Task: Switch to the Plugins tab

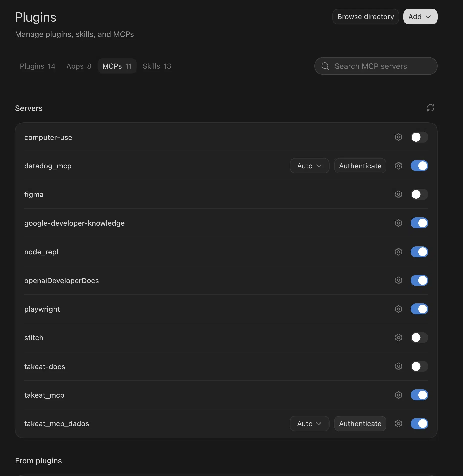Action: tap(38, 66)
